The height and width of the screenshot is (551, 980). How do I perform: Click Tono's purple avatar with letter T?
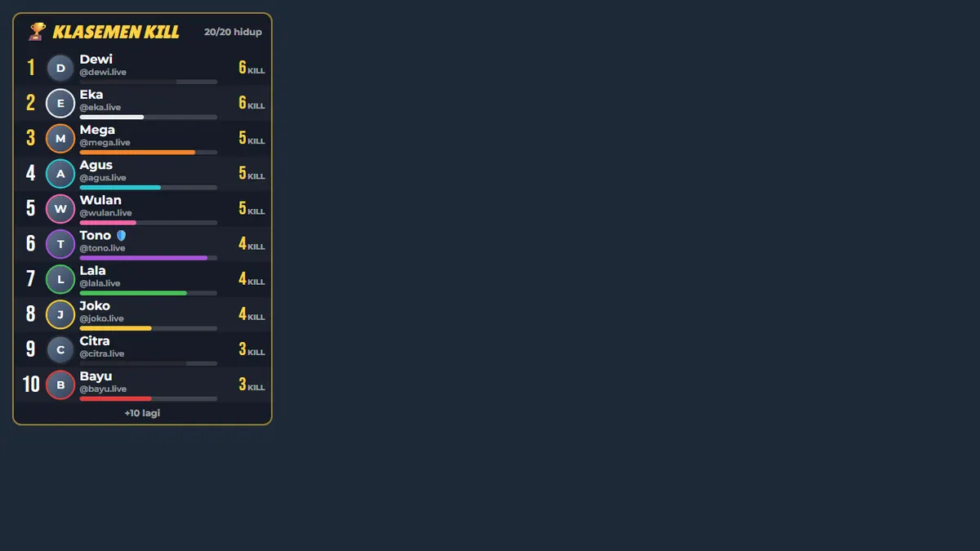[60, 244]
